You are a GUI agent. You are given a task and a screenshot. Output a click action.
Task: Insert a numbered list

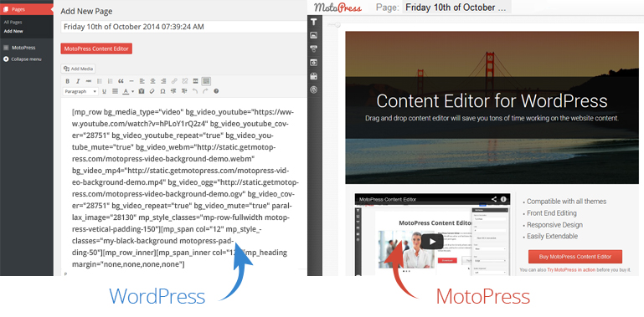coord(110,81)
